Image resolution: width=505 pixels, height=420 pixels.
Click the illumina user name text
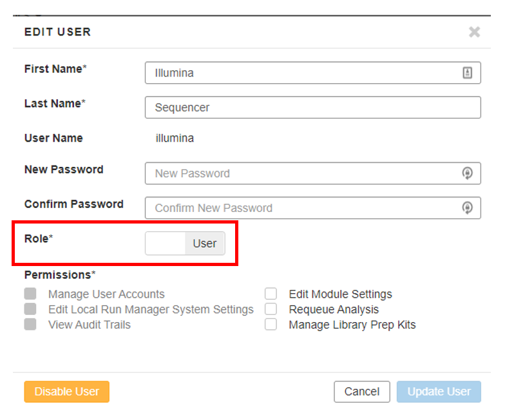175,138
